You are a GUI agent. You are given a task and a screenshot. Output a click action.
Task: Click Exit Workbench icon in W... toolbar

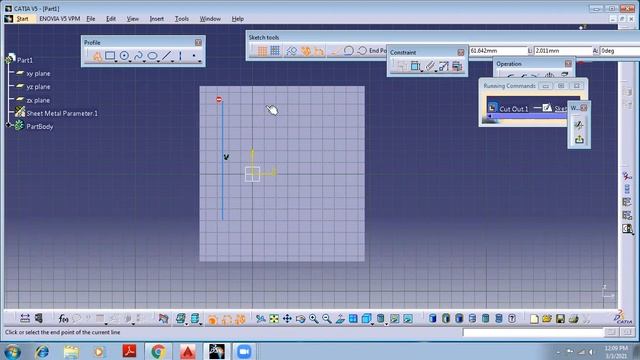point(579,139)
